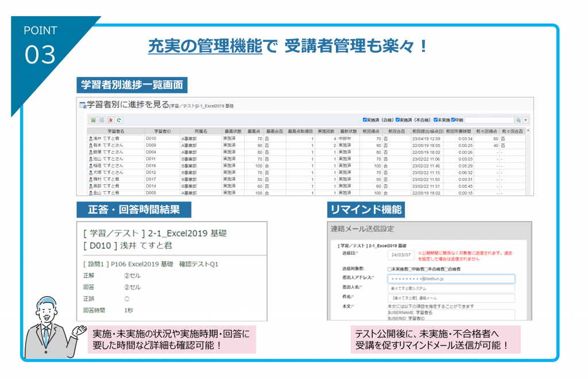Open the dropdown arrow next to search
Viewport: 588px width, 380px height.
click(526, 120)
